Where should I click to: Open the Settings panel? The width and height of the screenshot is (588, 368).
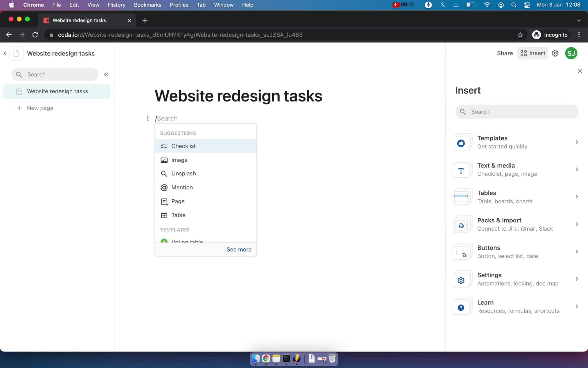516,278
